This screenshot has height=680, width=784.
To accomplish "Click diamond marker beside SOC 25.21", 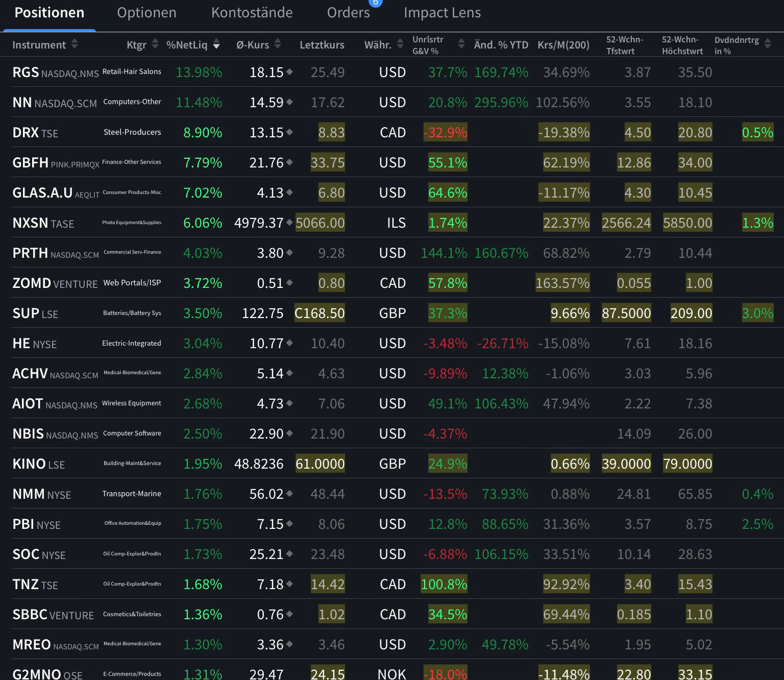I will click(x=289, y=554).
